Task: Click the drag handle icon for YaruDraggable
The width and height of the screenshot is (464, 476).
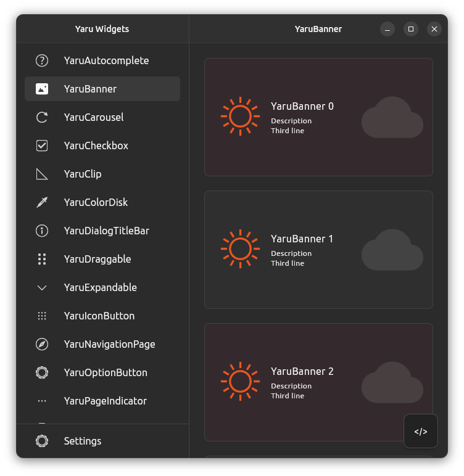Action: 42,259
